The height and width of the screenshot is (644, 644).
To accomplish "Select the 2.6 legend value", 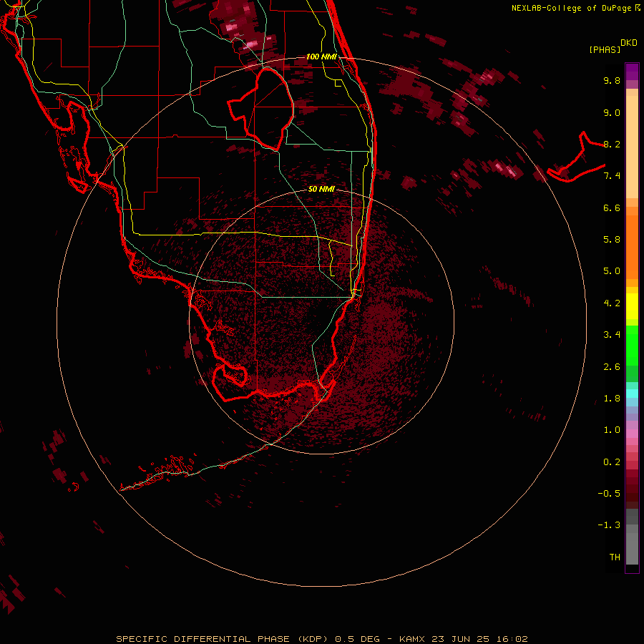I will (612, 367).
